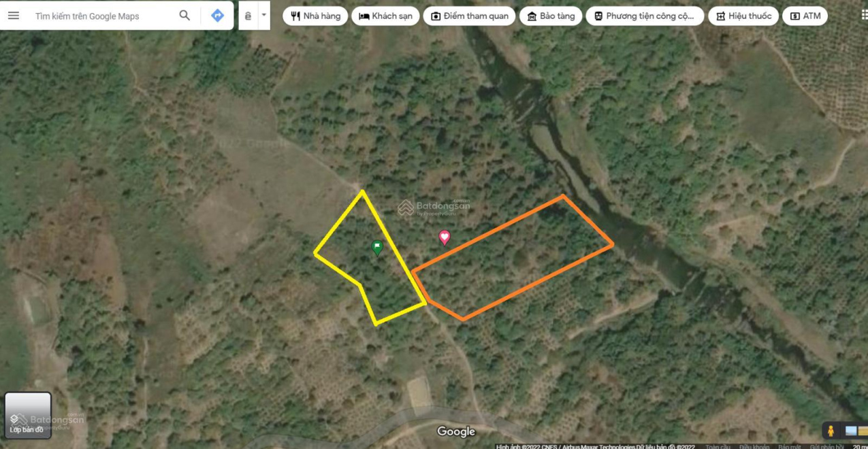
Task: Select the 'Khách sạn' hotels chip
Action: [x=385, y=16]
